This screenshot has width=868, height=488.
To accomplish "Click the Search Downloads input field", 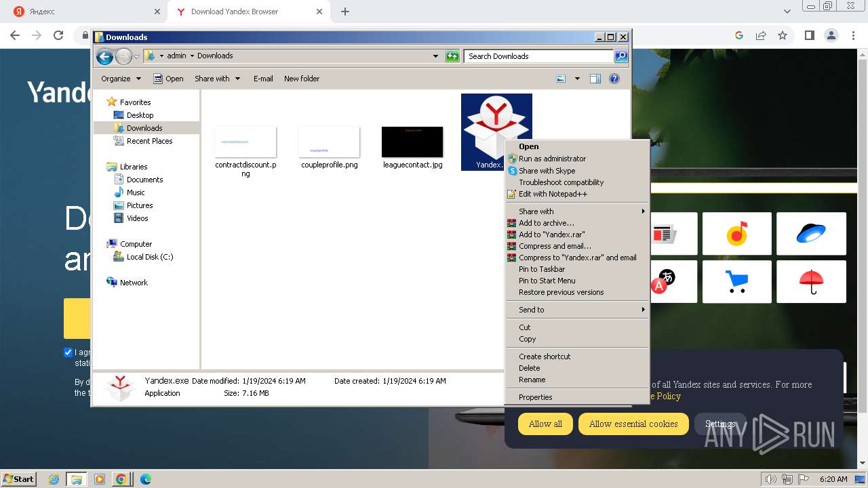I will [538, 56].
